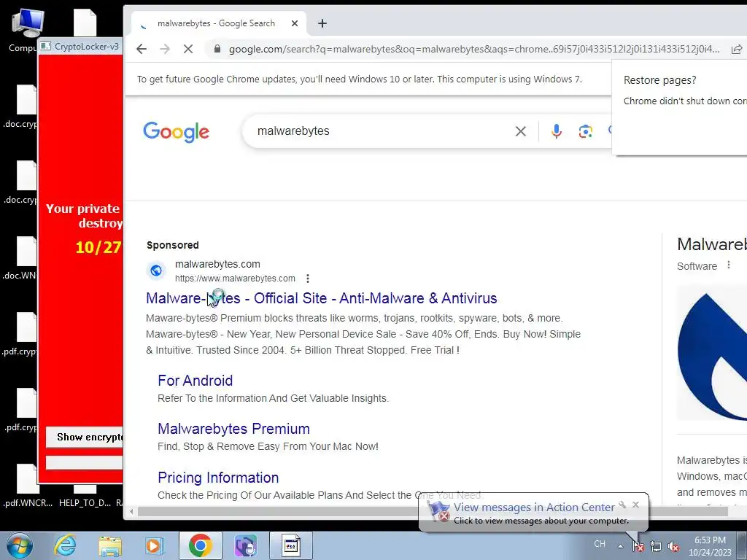Image resolution: width=747 pixels, height=560 pixels.
Task: Click Show encrypted files button in CryptoLocker
Action: tap(85, 437)
